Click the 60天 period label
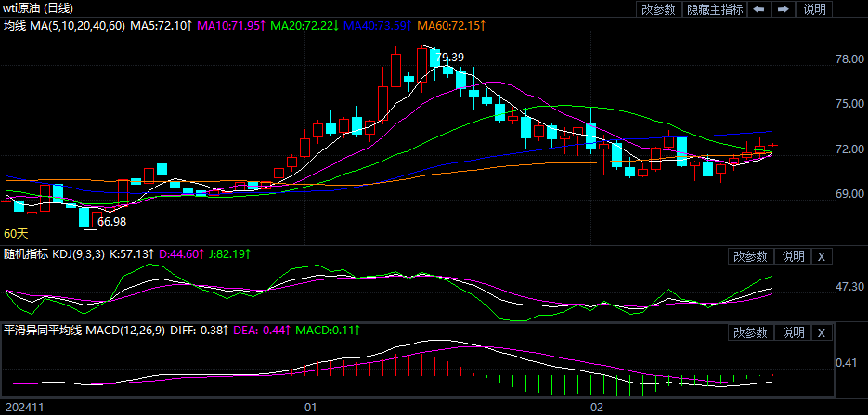This screenshot has width=868, height=415. pos(16,233)
